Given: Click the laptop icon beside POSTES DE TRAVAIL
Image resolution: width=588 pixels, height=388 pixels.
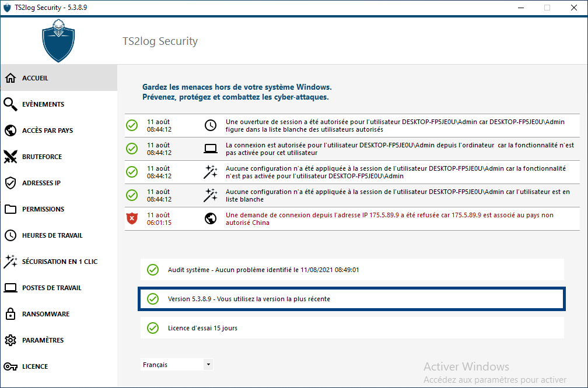Looking at the screenshot, I should [10, 288].
